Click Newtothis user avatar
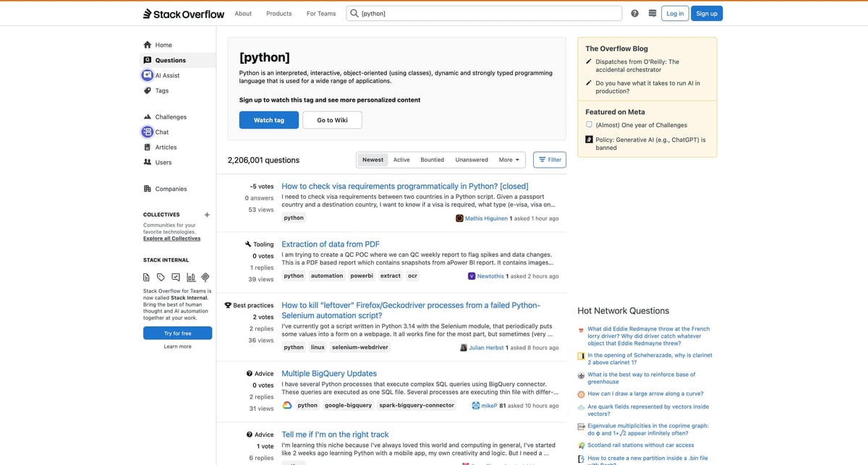Viewport: 868px width, 465px height. tap(472, 276)
